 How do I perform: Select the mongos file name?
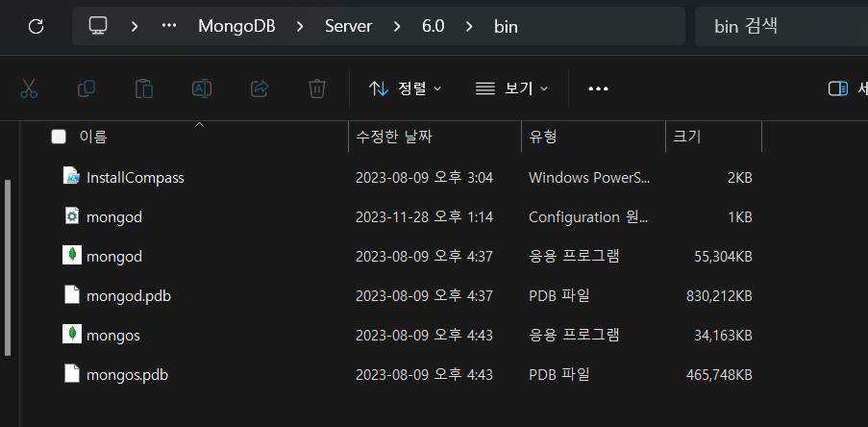pyautogui.click(x=112, y=336)
